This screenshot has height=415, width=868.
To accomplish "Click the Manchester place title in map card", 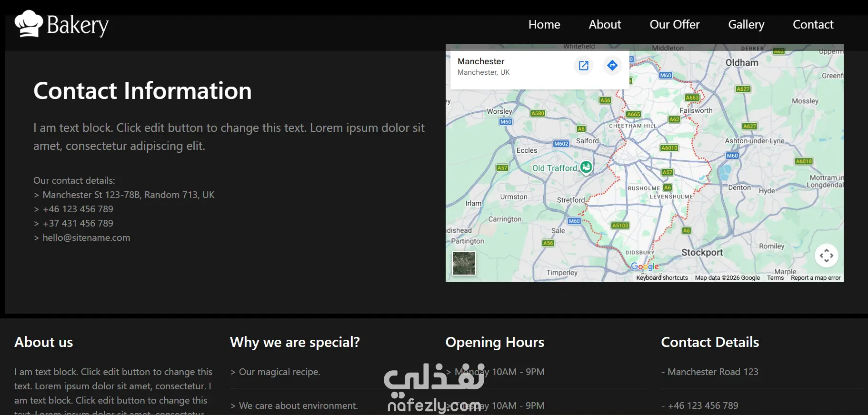I will pos(481,61).
